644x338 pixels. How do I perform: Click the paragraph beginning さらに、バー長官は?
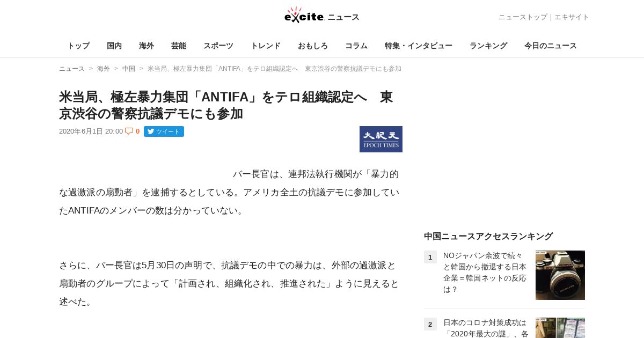(229, 284)
